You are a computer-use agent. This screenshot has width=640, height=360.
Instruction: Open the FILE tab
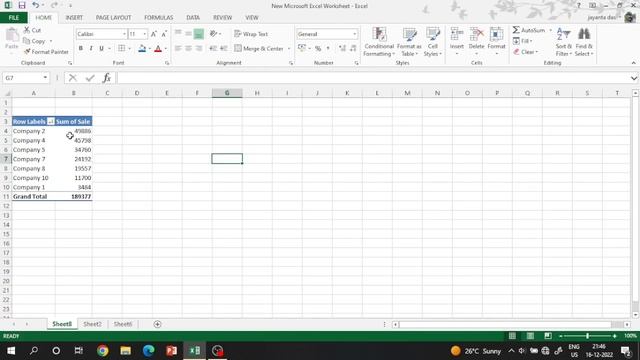(13, 18)
